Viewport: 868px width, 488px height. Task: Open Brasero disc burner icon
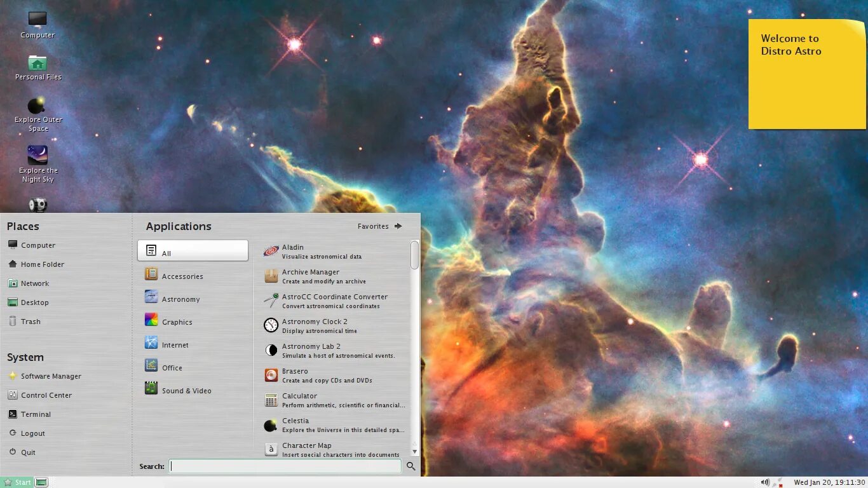coord(271,375)
